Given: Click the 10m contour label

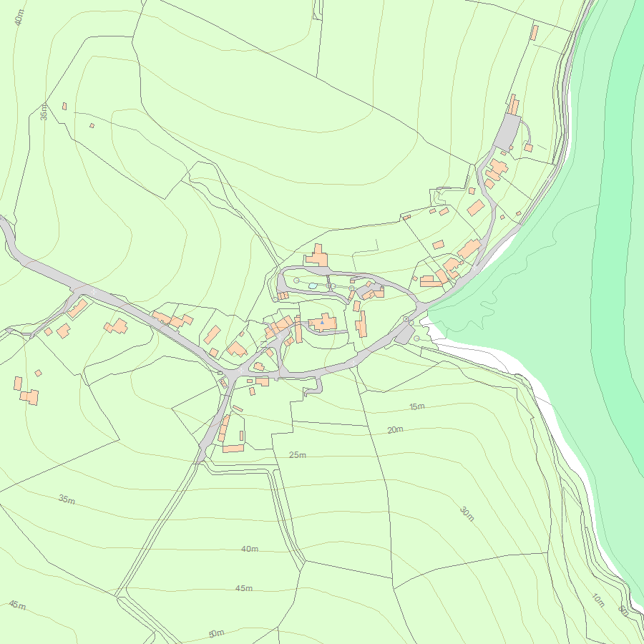Looking at the screenshot, I should 598,600.
